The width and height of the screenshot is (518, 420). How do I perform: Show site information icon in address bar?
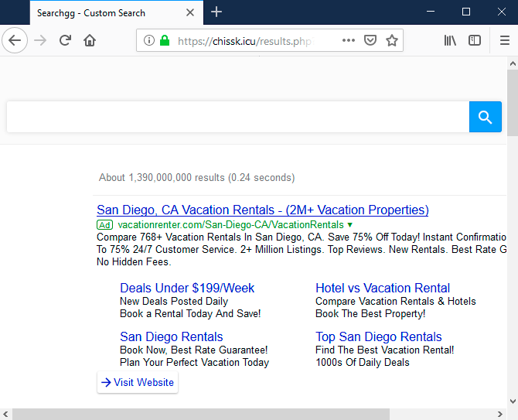149,40
